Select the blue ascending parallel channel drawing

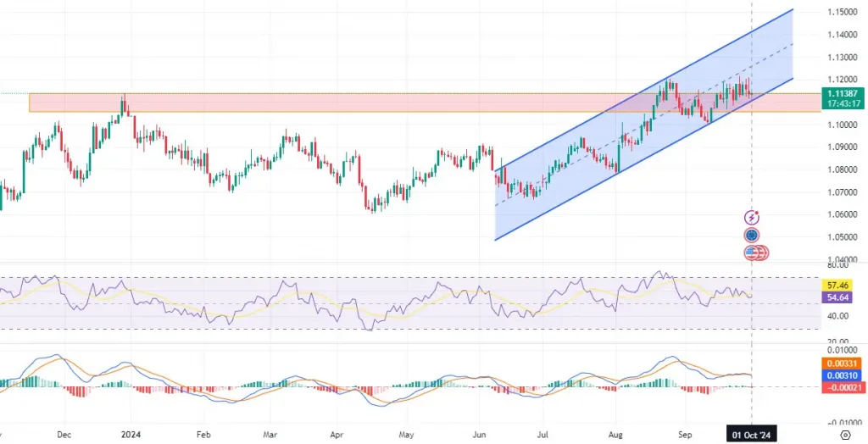pyautogui.click(x=644, y=125)
